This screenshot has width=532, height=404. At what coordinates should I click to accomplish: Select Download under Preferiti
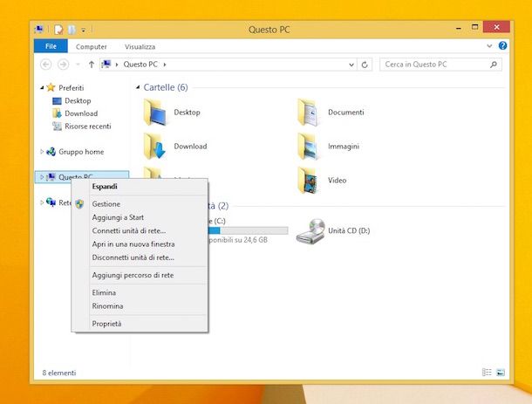[x=81, y=113]
